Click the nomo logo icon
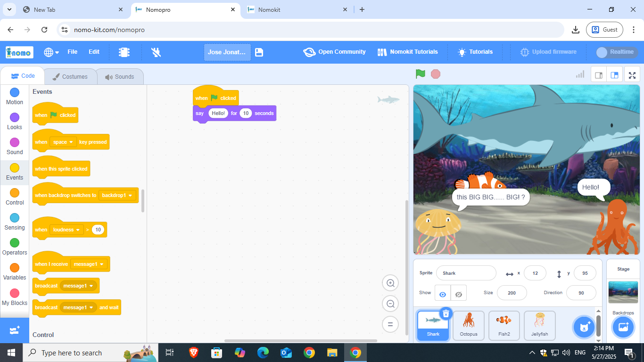 [19, 52]
